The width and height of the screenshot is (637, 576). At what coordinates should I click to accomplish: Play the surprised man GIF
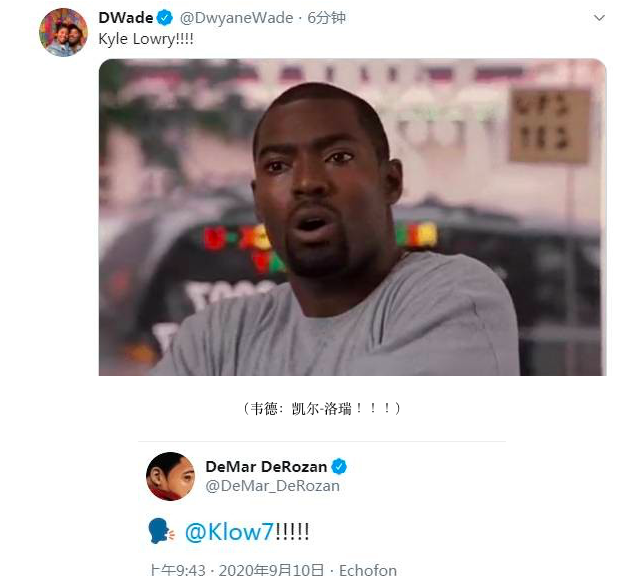tap(352, 217)
